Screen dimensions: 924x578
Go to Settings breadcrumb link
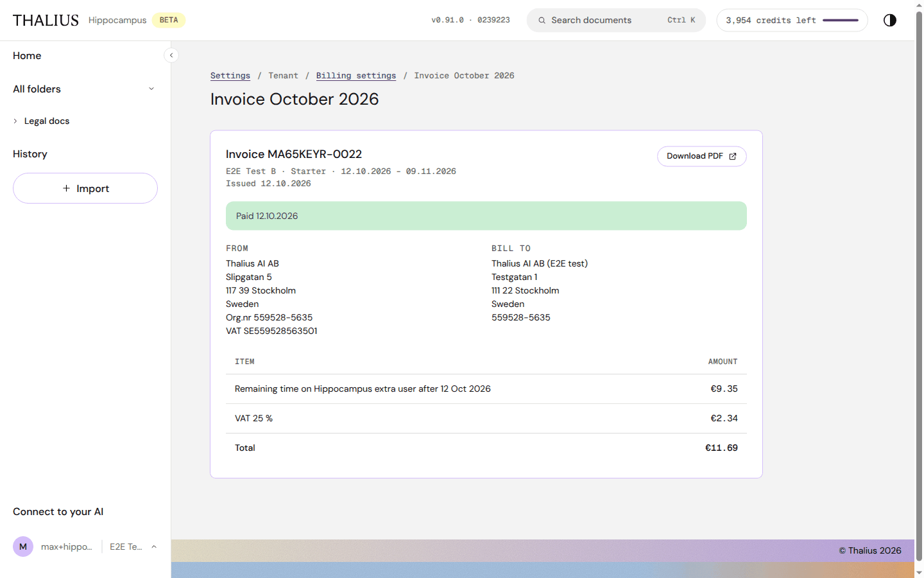point(230,76)
